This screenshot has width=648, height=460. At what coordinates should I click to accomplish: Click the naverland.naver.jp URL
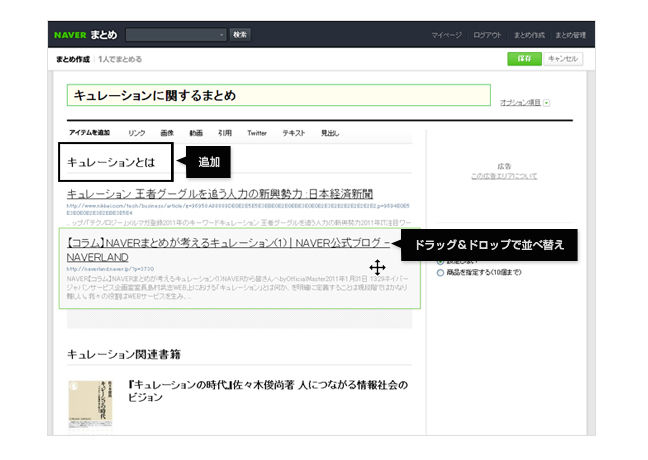[110, 269]
